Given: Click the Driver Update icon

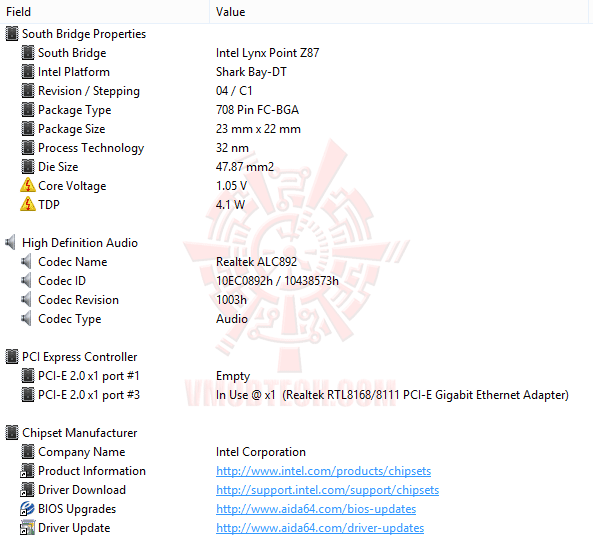Looking at the screenshot, I should [27, 528].
